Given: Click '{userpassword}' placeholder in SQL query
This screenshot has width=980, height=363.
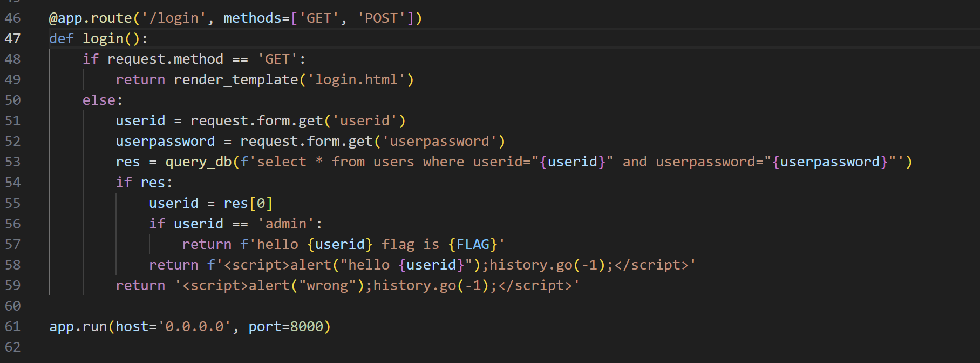Looking at the screenshot, I should (830, 162).
